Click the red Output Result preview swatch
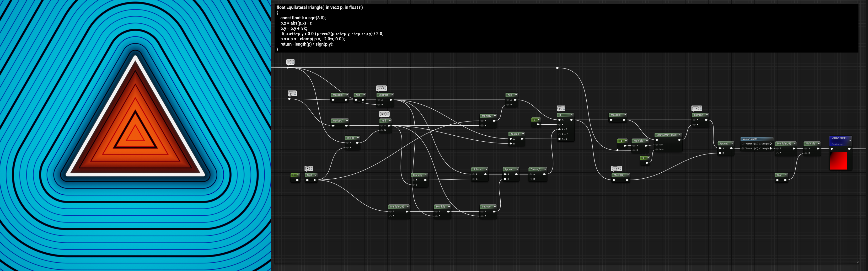This screenshot has height=271, width=868. pyautogui.click(x=838, y=161)
